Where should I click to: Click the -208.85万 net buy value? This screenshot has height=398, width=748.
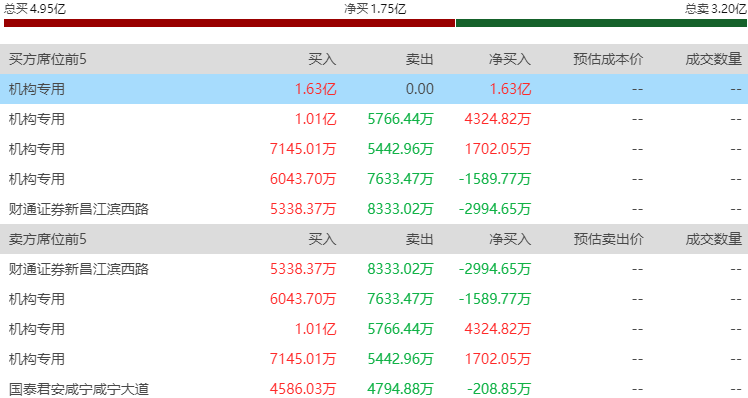[x=499, y=389]
